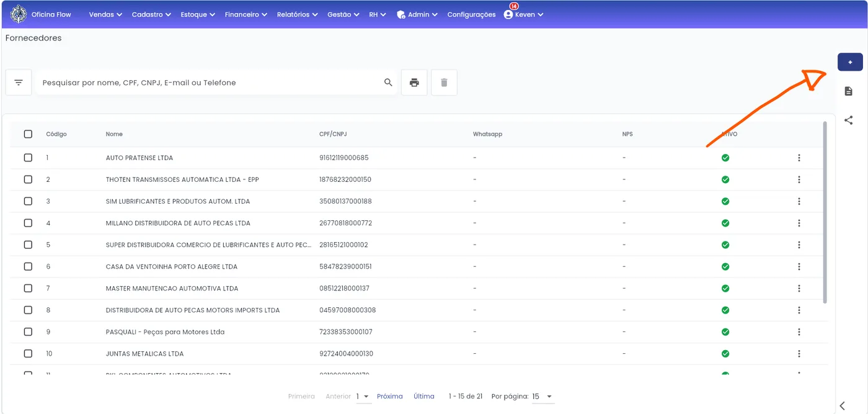Click active status icon for AUTO PRATENSE

click(725, 158)
